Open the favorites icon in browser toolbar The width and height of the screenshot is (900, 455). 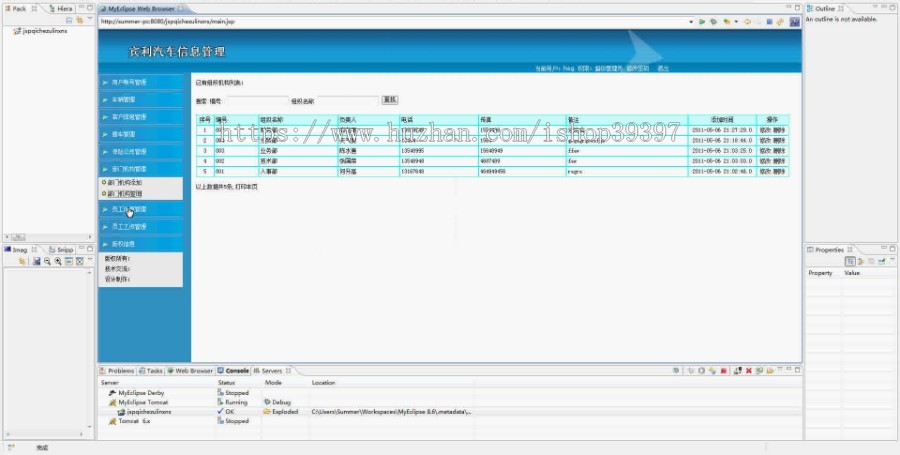point(727,22)
